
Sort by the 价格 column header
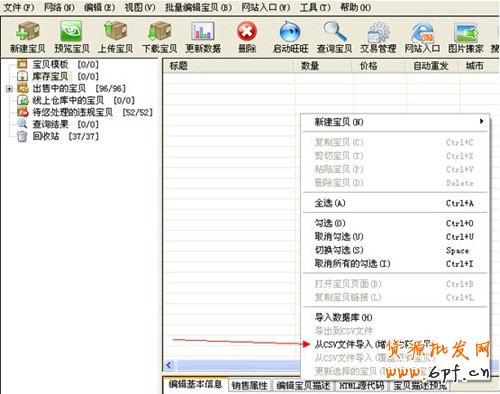tap(380, 66)
